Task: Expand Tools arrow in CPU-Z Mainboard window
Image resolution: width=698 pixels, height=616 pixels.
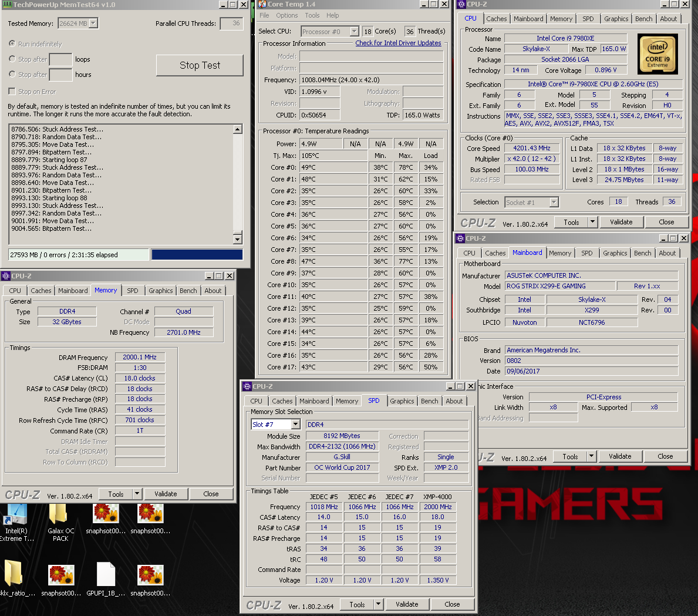Action: (592, 456)
